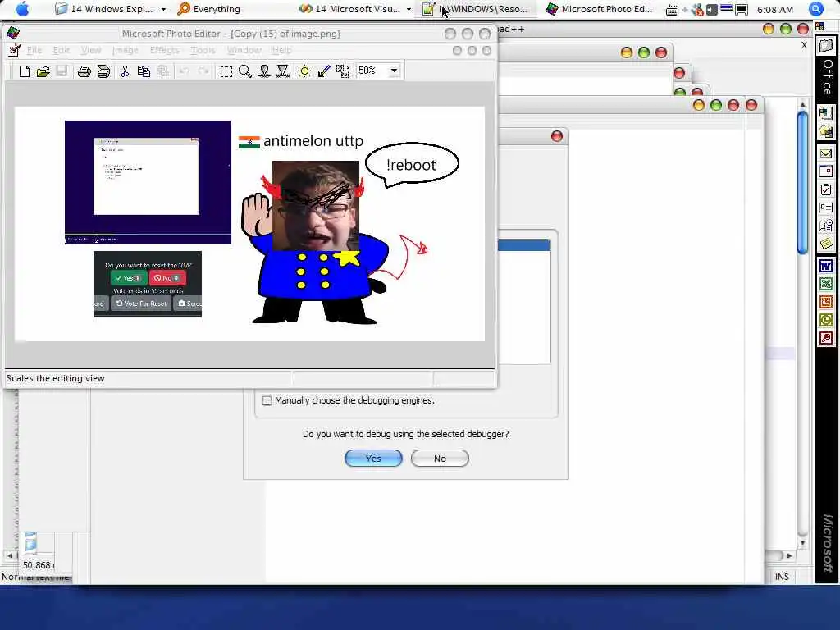The width and height of the screenshot is (840, 630).
Task: Click the Spotlight search icon
Action: (x=816, y=9)
